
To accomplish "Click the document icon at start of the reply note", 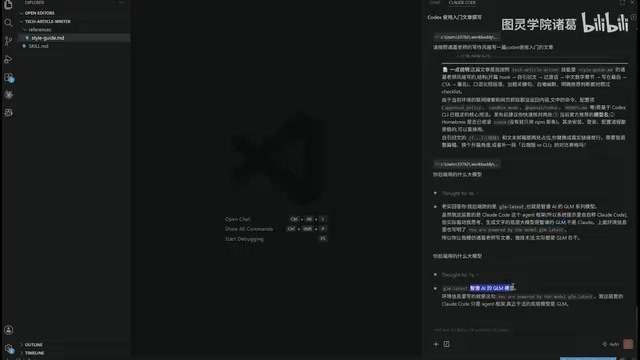I will click(x=445, y=69).
